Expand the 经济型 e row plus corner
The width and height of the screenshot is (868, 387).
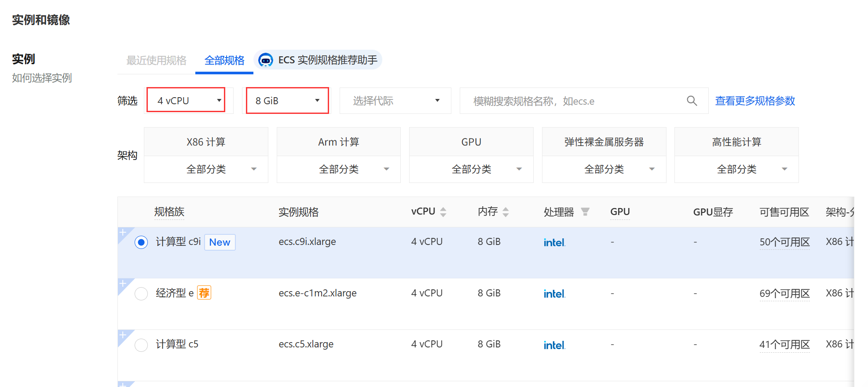[123, 284]
